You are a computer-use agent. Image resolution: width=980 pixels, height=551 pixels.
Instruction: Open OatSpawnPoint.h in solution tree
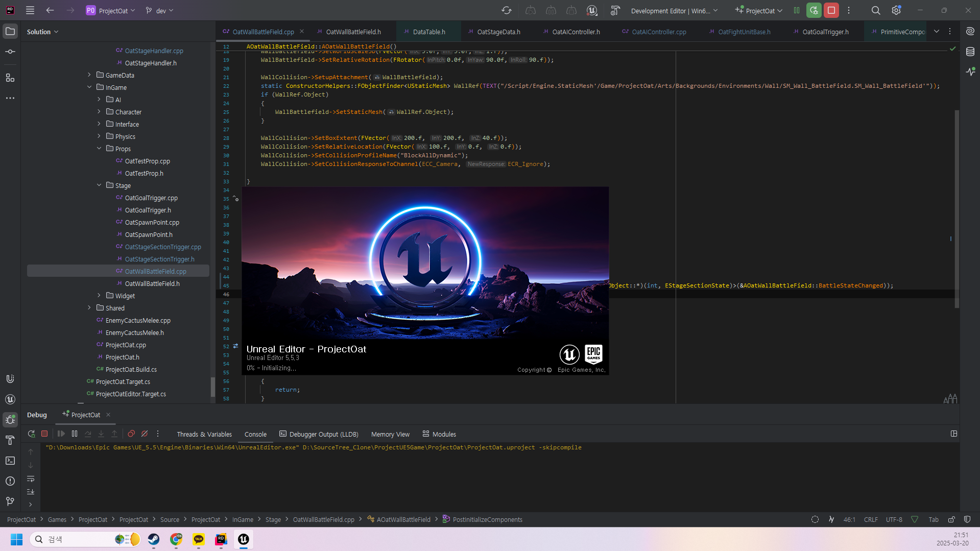149,234
